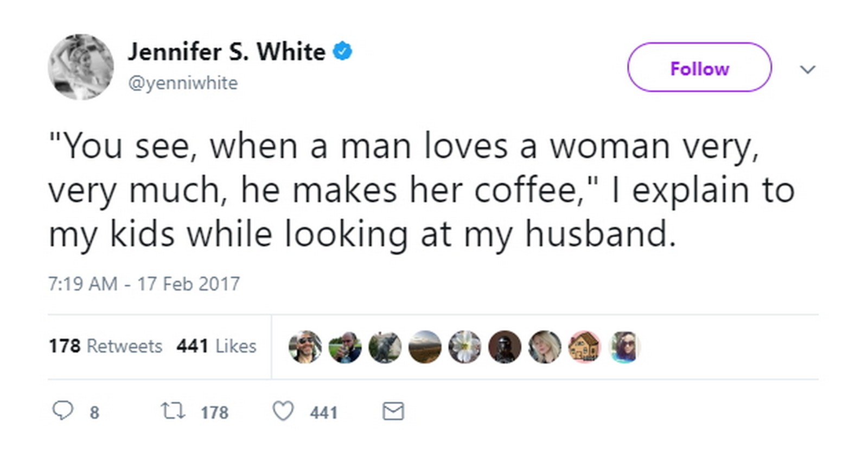Open the house illustration liker avatar
Viewport: 868px width, 461px height.
[584, 346]
